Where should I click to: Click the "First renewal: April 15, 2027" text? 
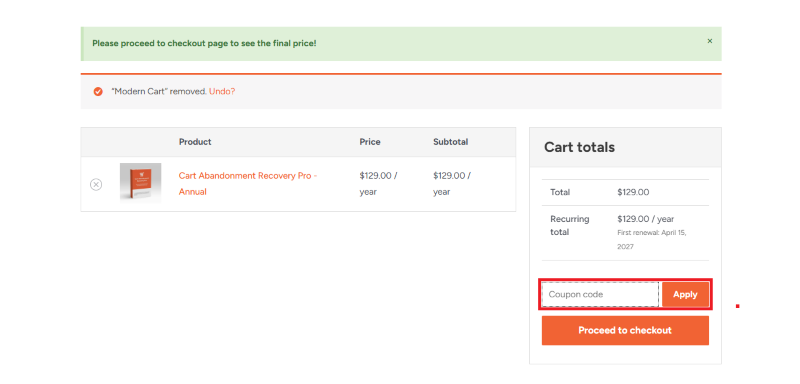(x=652, y=240)
